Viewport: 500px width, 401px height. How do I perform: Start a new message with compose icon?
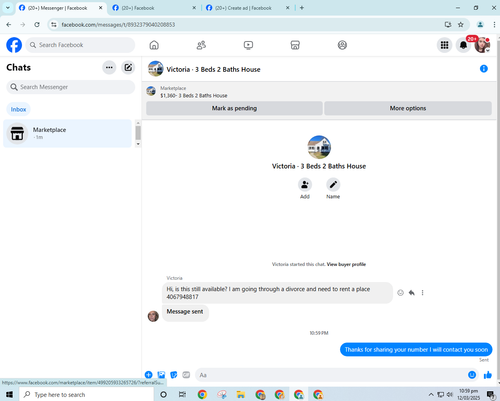pos(128,67)
